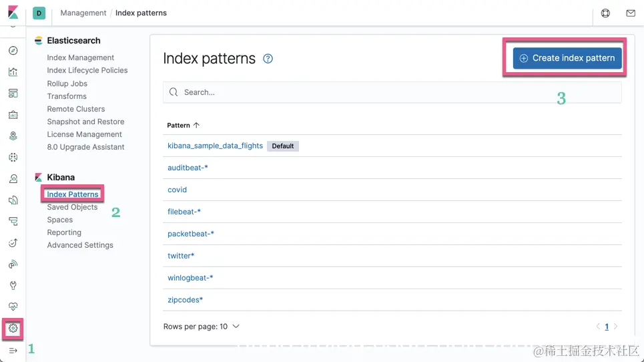The height and width of the screenshot is (362, 644).
Task: Open Snapshot and Restore
Action: 85,122
